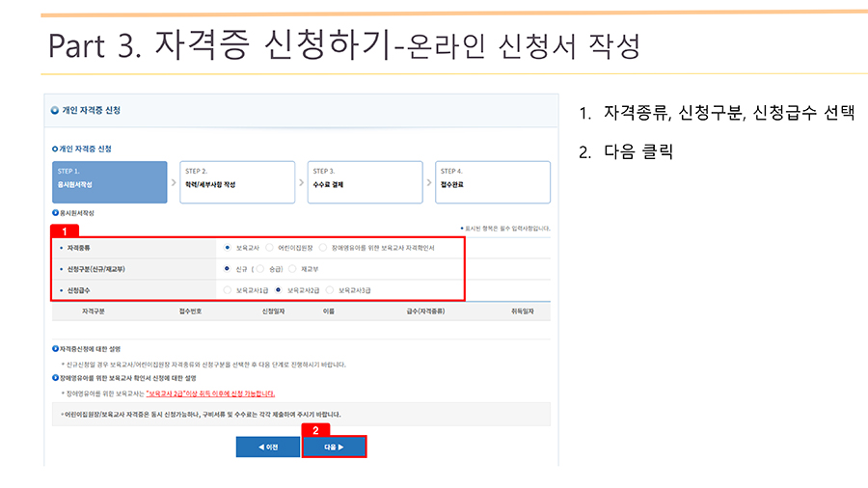Select the 어린이집원장 radio option
Viewport: 868px width, 488px height.
[x=269, y=247]
